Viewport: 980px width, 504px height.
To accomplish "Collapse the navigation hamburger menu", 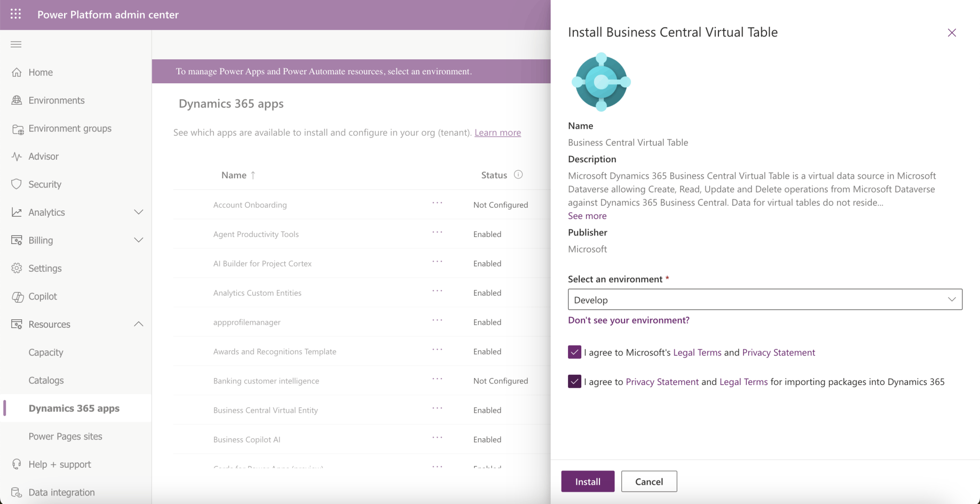I will pyautogui.click(x=16, y=44).
